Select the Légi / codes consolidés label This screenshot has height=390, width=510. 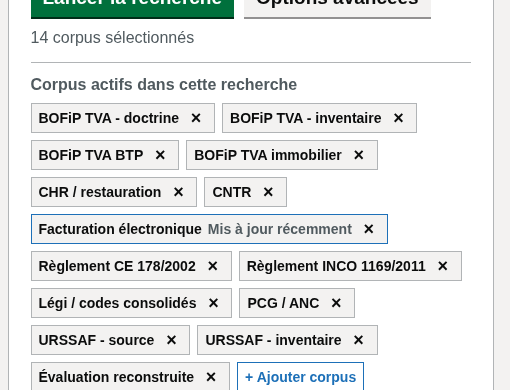(117, 303)
